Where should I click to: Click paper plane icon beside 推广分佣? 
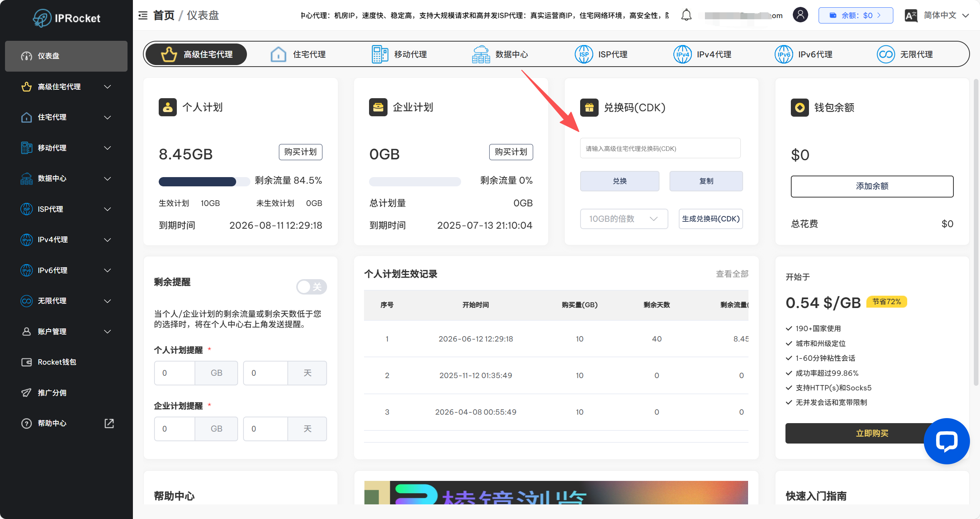(x=26, y=393)
